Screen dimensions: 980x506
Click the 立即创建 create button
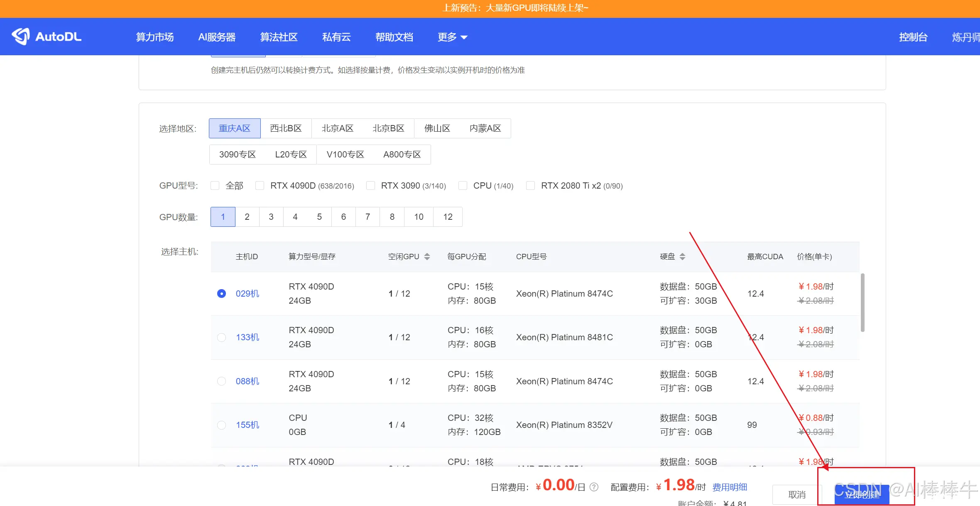pos(862,494)
